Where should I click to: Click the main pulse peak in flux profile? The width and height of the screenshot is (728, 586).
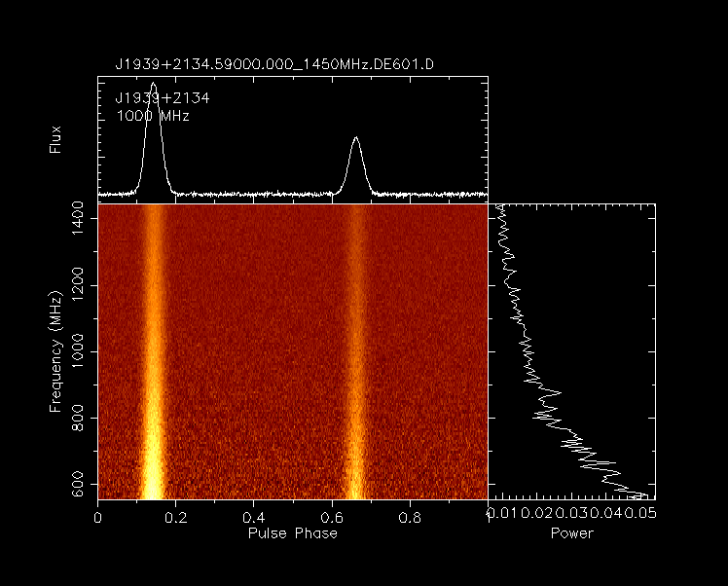coord(154,85)
